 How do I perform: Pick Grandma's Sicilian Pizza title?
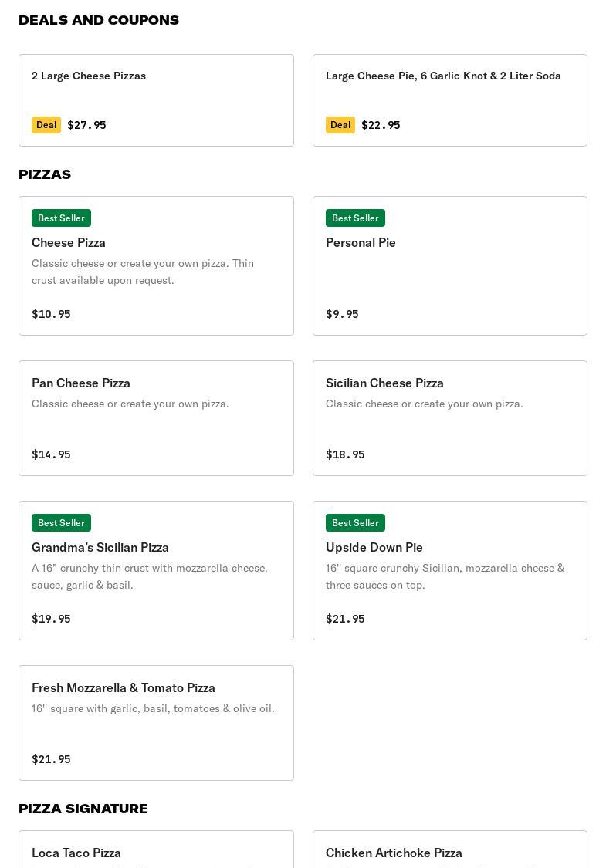click(100, 548)
